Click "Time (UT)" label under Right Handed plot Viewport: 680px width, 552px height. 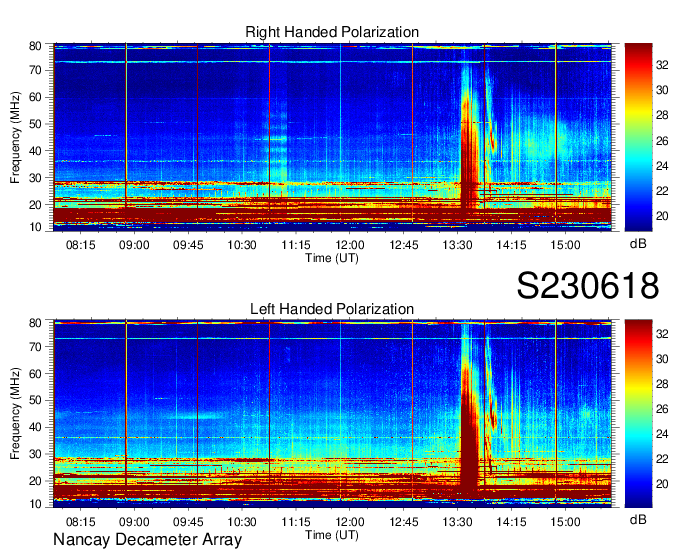pyautogui.click(x=332, y=258)
